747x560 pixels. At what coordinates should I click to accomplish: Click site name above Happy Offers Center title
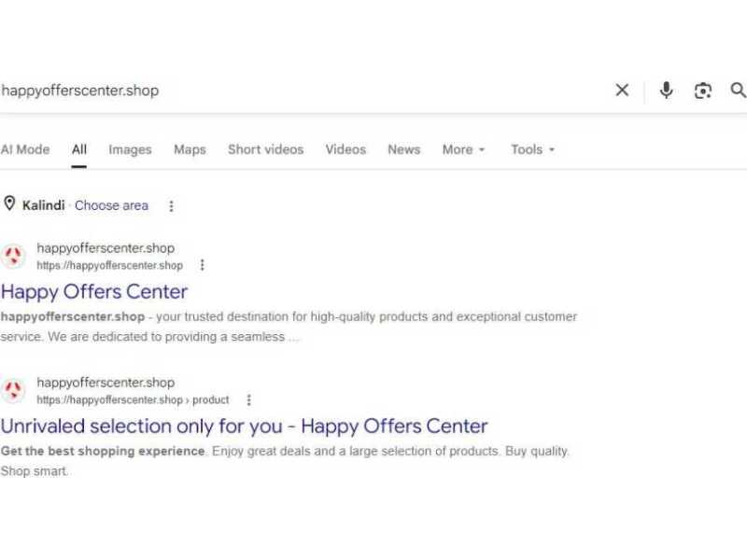pyautogui.click(x=106, y=248)
